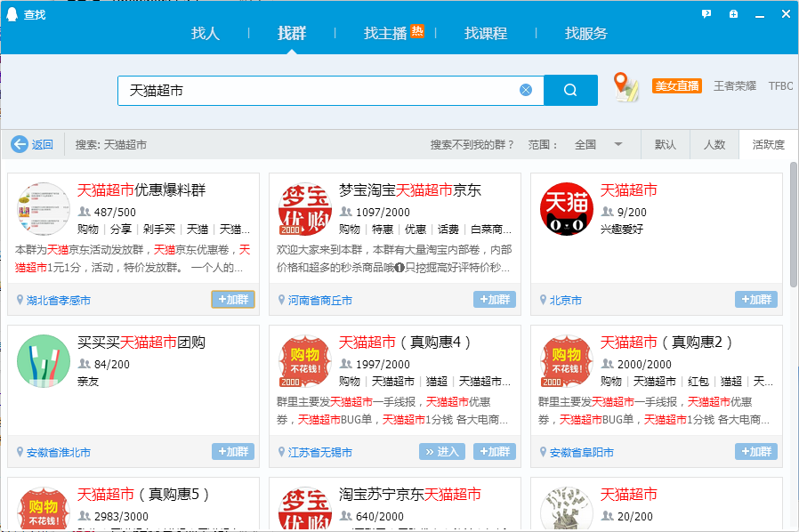Open location link 湖北省孝感市
Image resolution: width=799 pixels, height=532 pixels.
click(59, 300)
